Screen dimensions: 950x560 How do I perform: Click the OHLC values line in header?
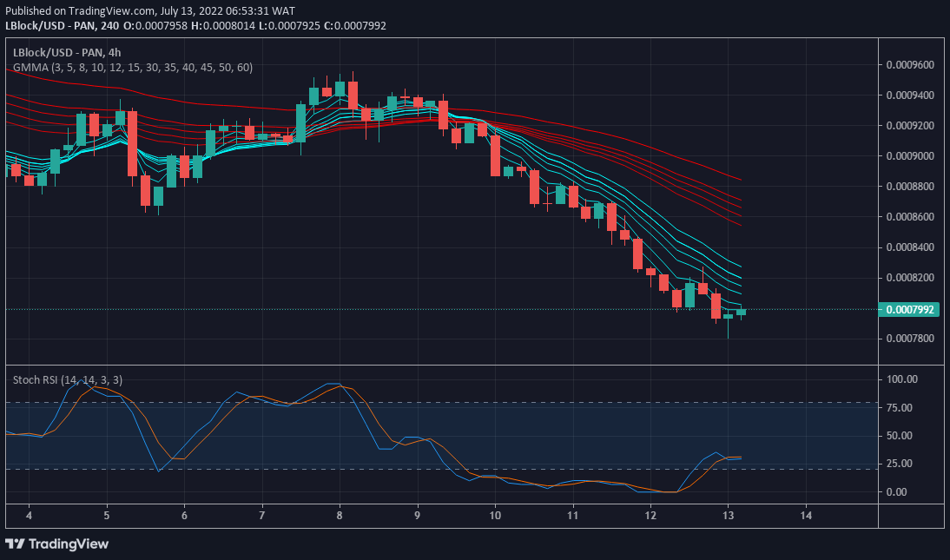pyautogui.click(x=254, y=25)
